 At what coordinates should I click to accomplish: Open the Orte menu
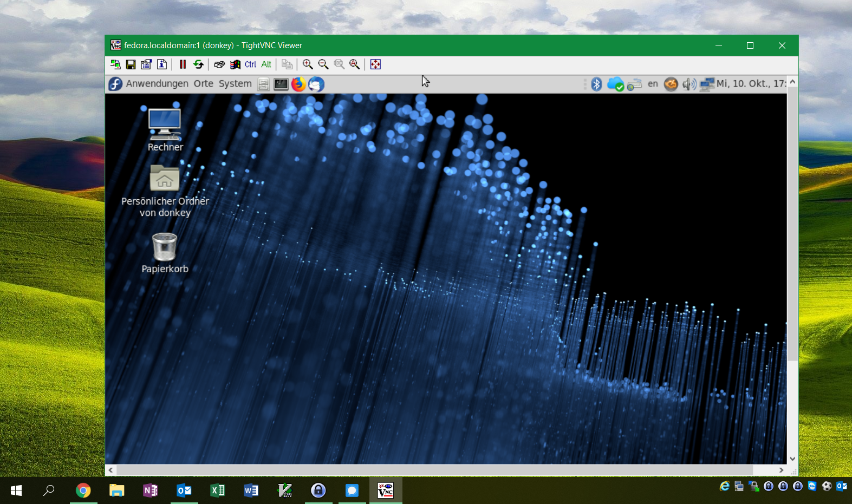pyautogui.click(x=203, y=84)
